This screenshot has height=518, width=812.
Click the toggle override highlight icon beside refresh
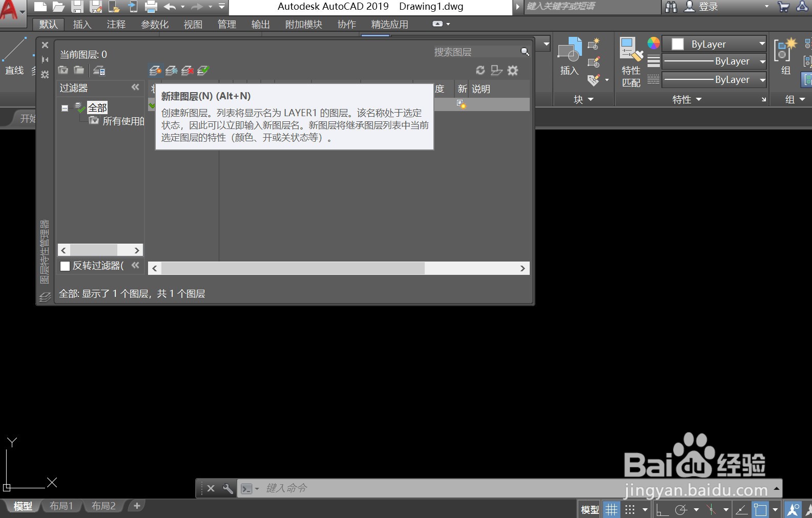click(496, 70)
